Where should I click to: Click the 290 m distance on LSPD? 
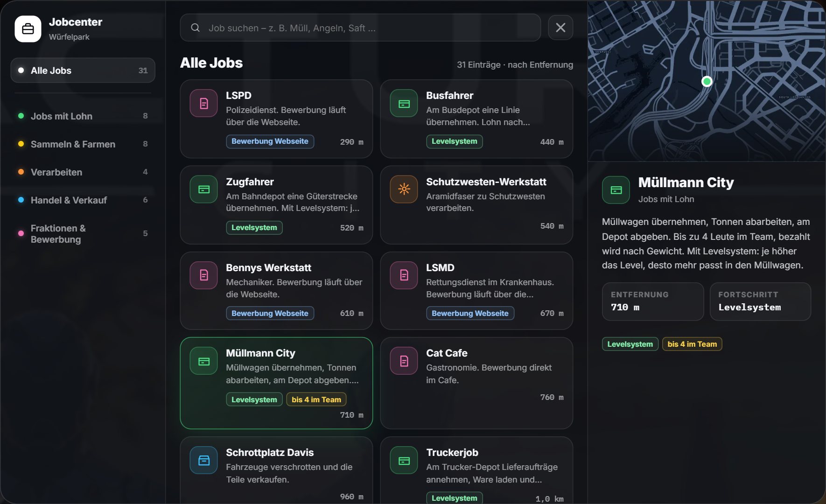(x=351, y=142)
